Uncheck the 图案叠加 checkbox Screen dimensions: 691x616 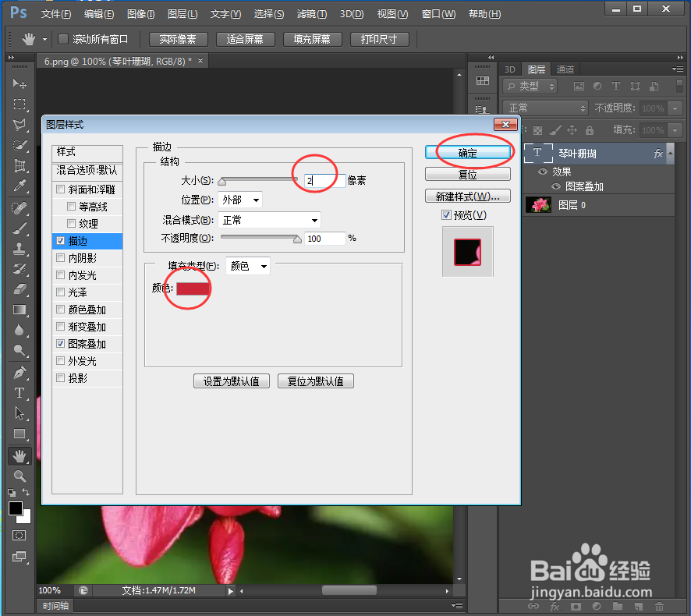tap(61, 344)
